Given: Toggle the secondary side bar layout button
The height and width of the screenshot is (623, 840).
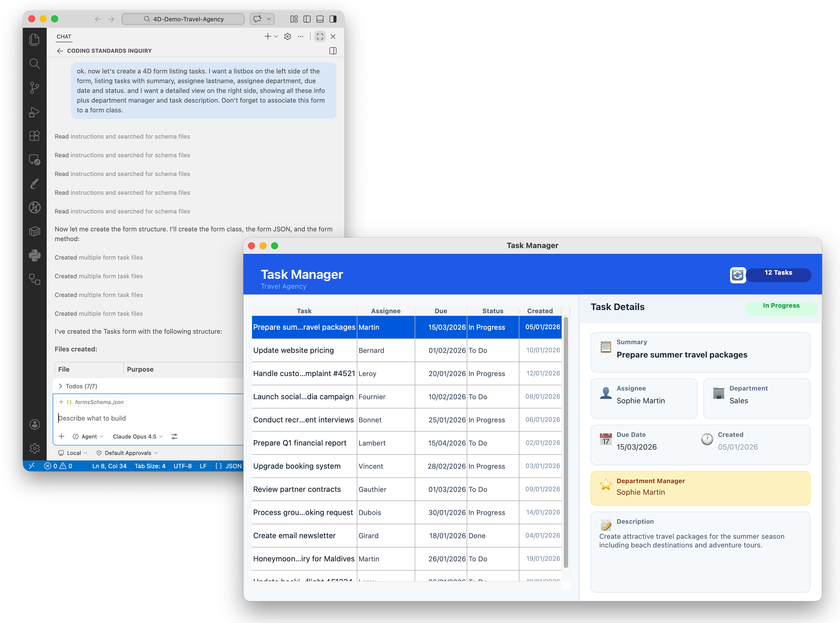Looking at the screenshot, I should coord(333,19).
